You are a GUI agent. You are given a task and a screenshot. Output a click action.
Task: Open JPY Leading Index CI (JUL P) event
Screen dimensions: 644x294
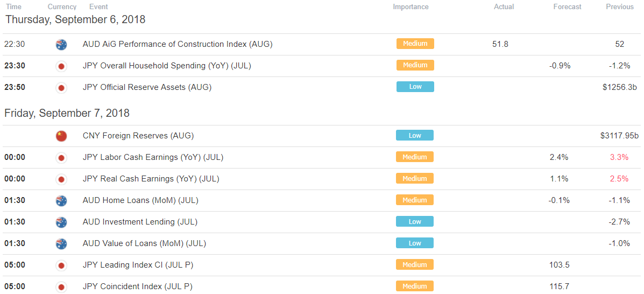click(138, 265)
